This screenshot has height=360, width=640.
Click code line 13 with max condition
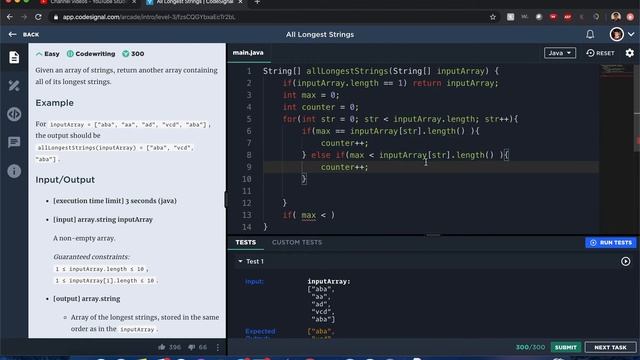pos(309,215)
